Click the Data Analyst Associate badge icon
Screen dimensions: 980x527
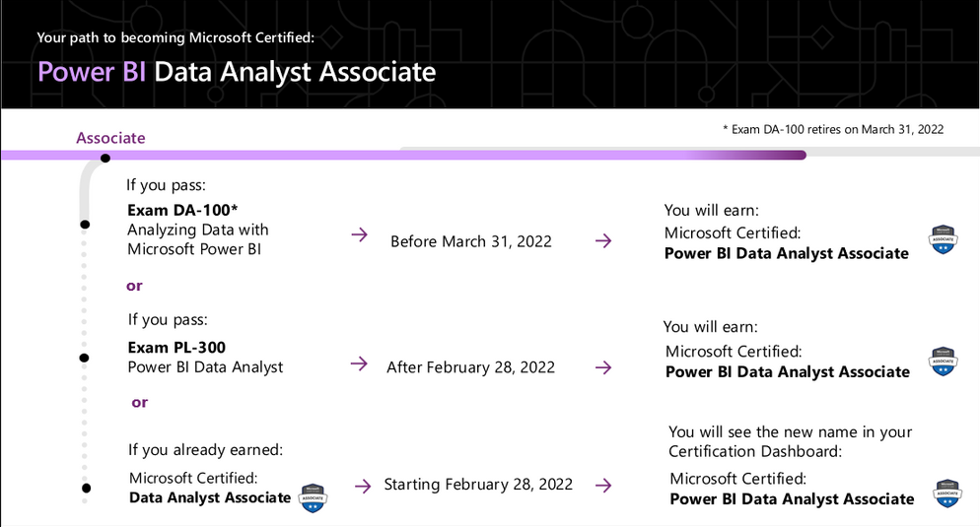pos(313,497)
